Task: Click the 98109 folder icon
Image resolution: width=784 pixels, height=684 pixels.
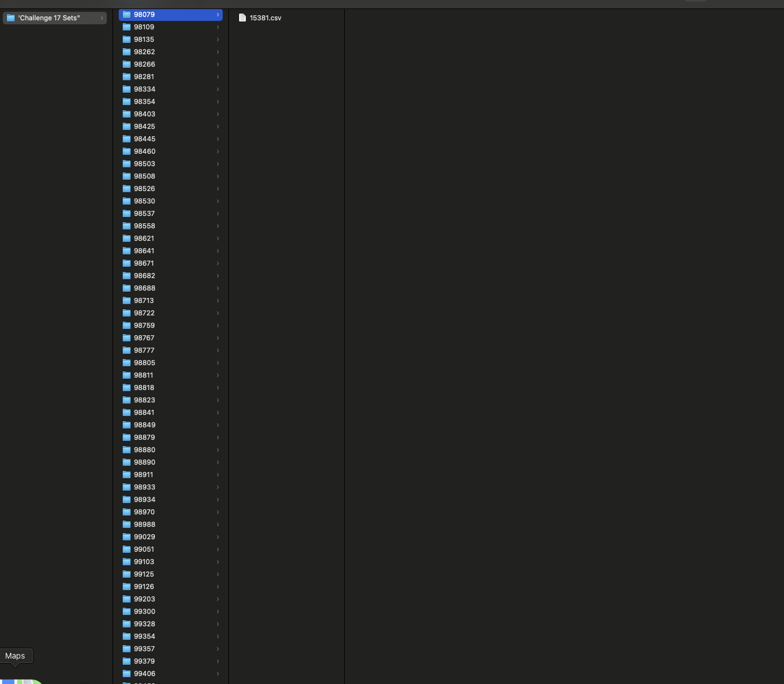Action: point(127,27)
